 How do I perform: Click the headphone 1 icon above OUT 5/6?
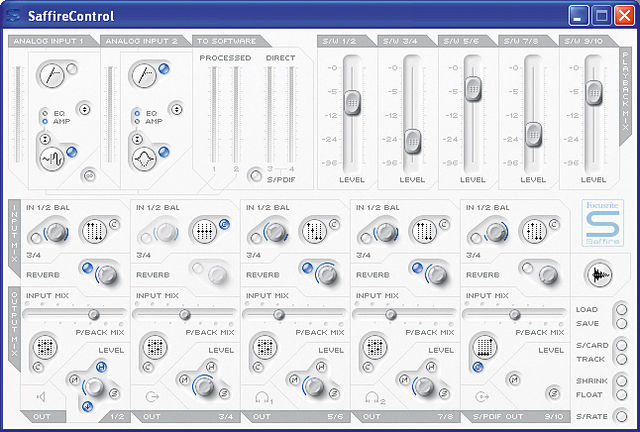click(x=263, y=397)
